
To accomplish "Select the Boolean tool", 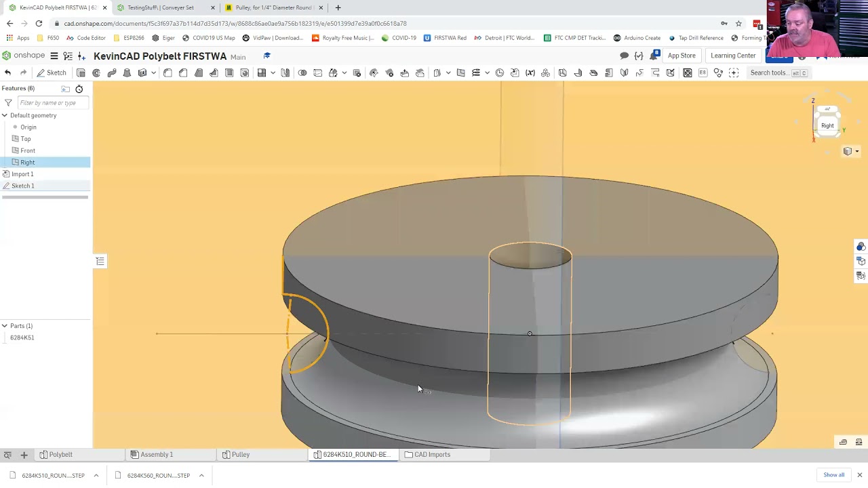I will point(302,73).
